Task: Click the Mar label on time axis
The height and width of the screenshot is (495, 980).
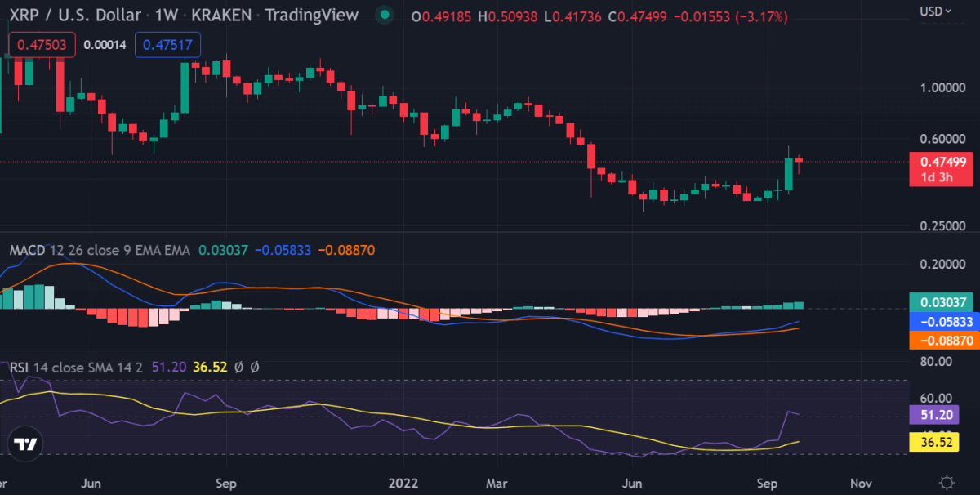Action: point(497,482)
